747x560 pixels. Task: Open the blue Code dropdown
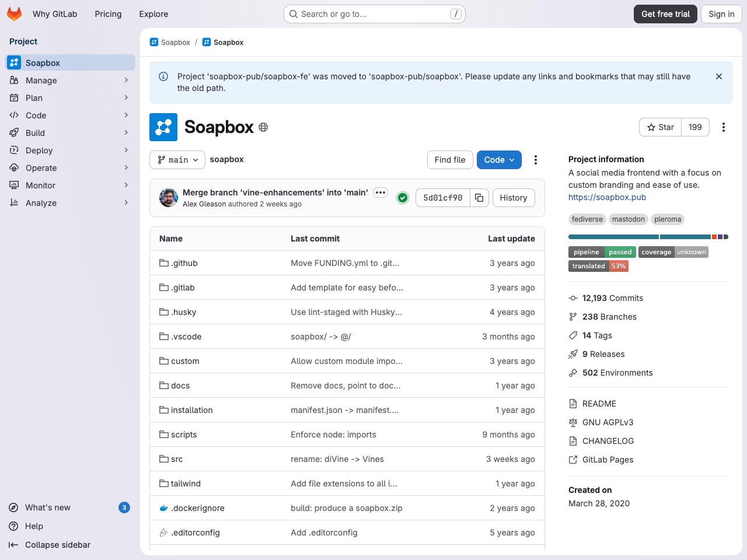[499, 159]
